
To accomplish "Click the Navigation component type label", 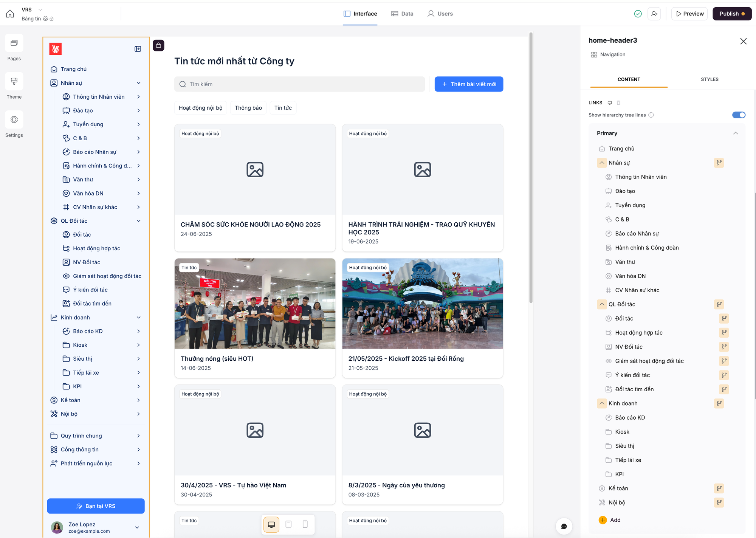I will pyautogui.click(x=613, y=55).
